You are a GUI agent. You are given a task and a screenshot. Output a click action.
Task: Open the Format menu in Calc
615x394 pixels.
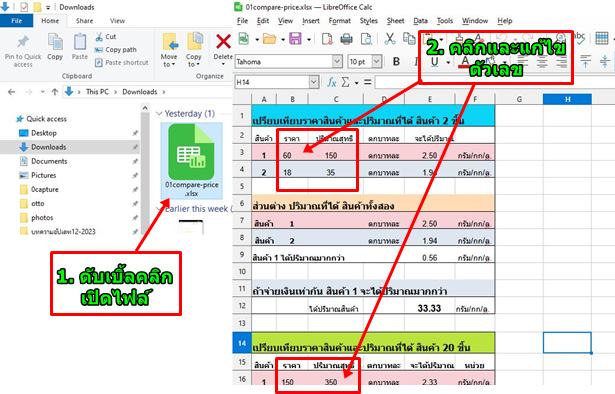(x=339, y=21)
